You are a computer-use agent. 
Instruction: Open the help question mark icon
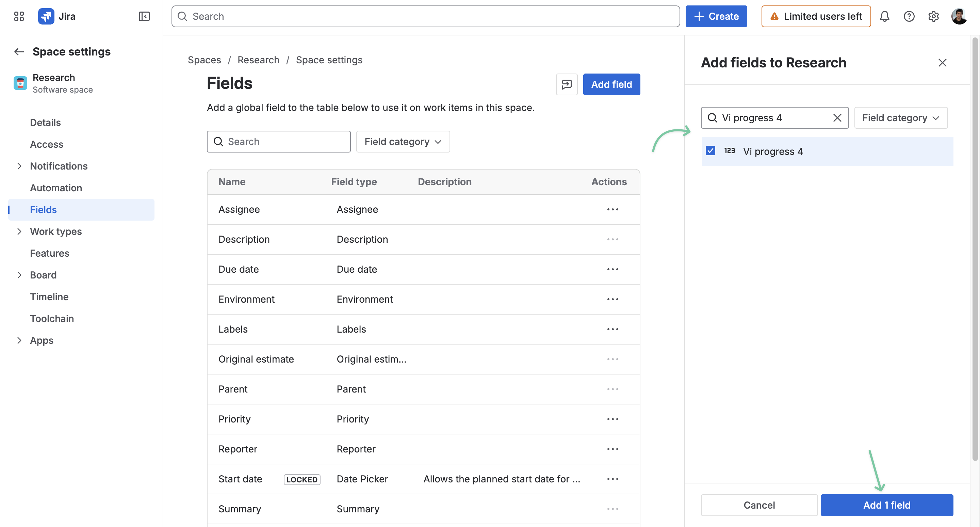point(909,16)
